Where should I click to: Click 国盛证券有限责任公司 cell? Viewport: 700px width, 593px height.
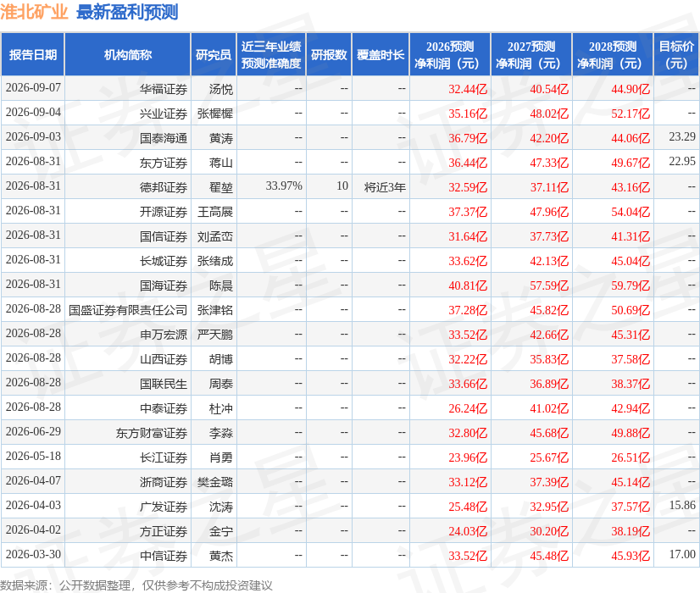(x=128, y=310)
